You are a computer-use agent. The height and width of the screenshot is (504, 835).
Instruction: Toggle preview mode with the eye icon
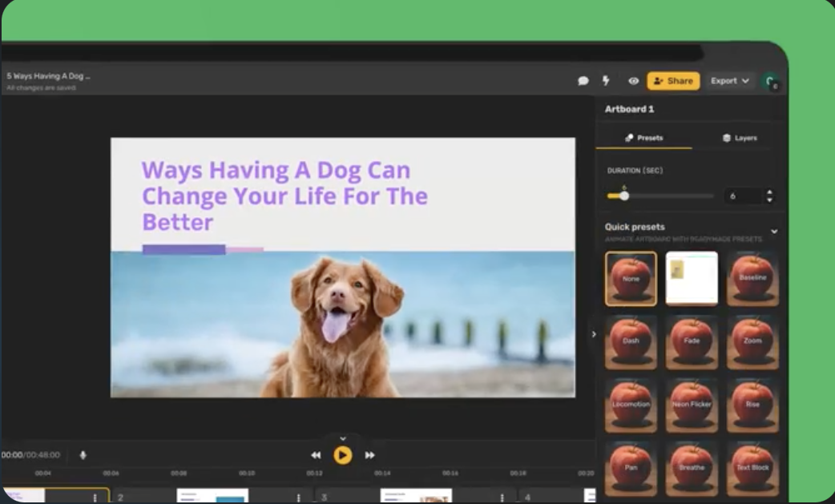tap(634, 81)
